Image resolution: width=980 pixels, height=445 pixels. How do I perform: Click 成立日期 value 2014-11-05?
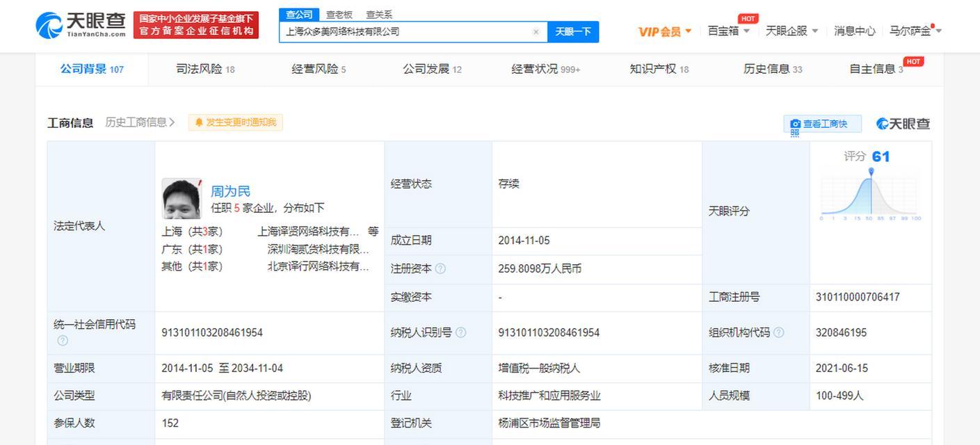coord(524,241)
